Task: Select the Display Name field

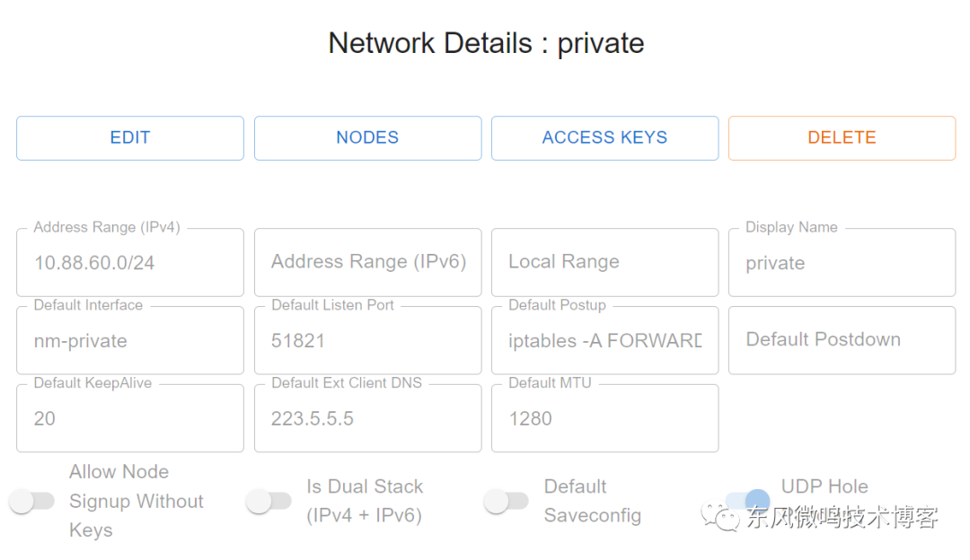Action: coord(842,263)
